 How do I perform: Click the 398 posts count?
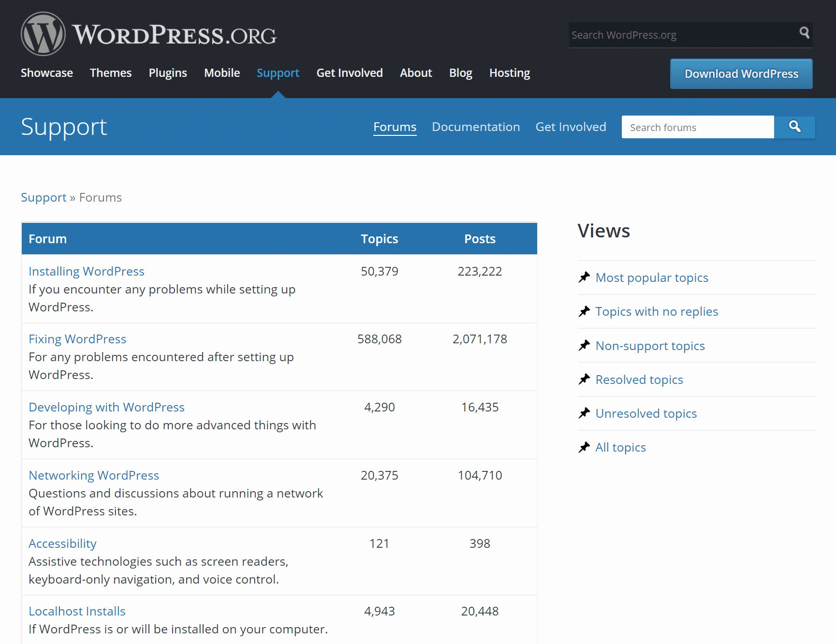point(480,543)
